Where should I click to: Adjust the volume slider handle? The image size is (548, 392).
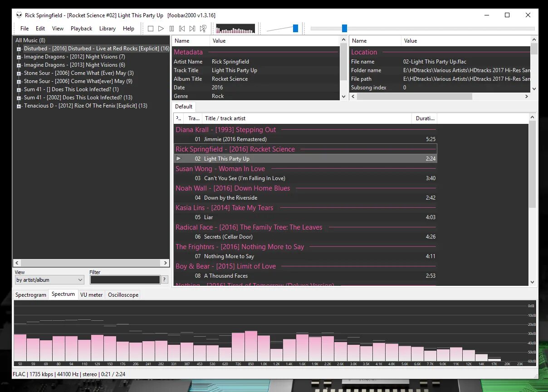(x=295, y=29)
